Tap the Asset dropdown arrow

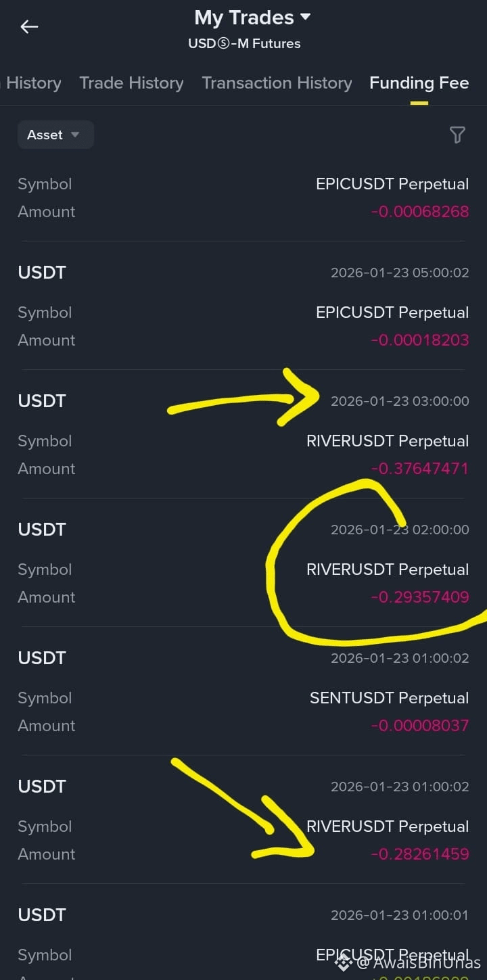tap(75, 135)
